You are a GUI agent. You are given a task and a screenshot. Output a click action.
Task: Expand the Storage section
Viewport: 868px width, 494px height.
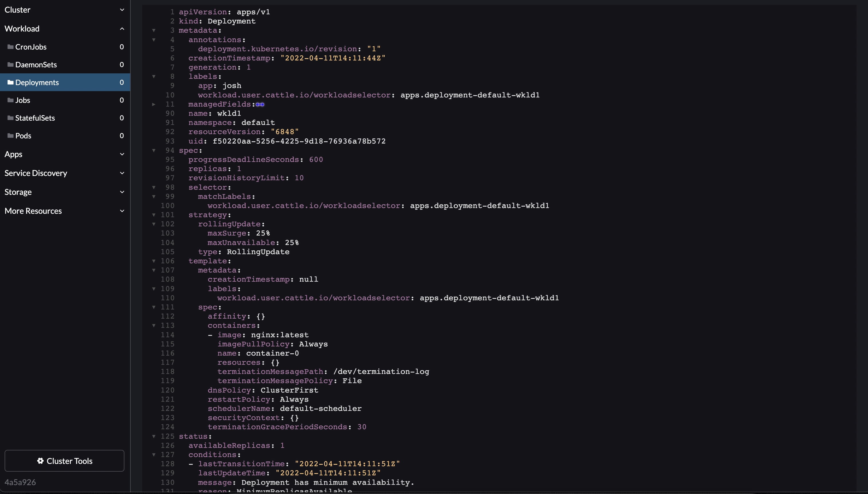pos(122,192)
